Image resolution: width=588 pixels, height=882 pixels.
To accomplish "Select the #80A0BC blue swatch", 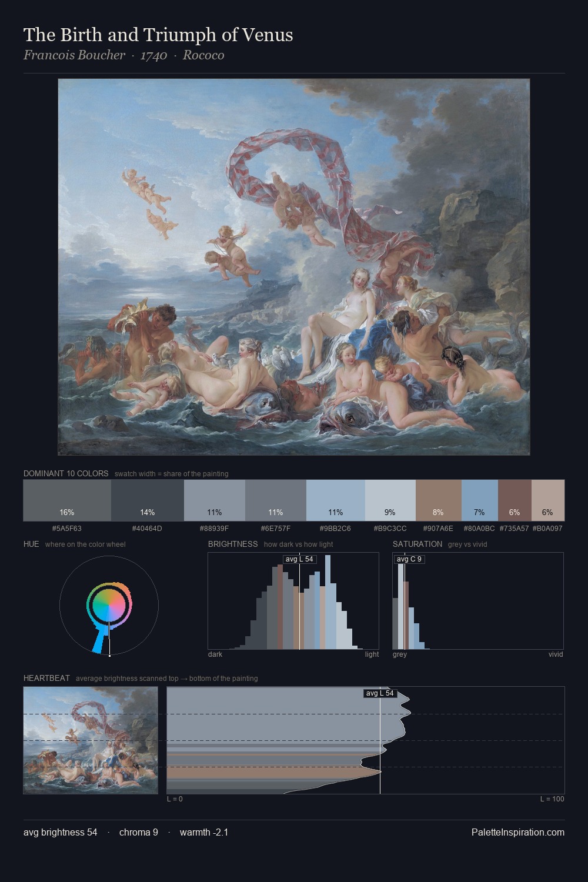I will point(480,500).
